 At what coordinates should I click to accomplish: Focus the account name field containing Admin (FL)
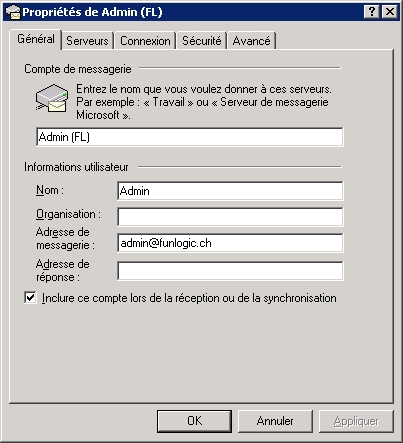pos(189,137)
